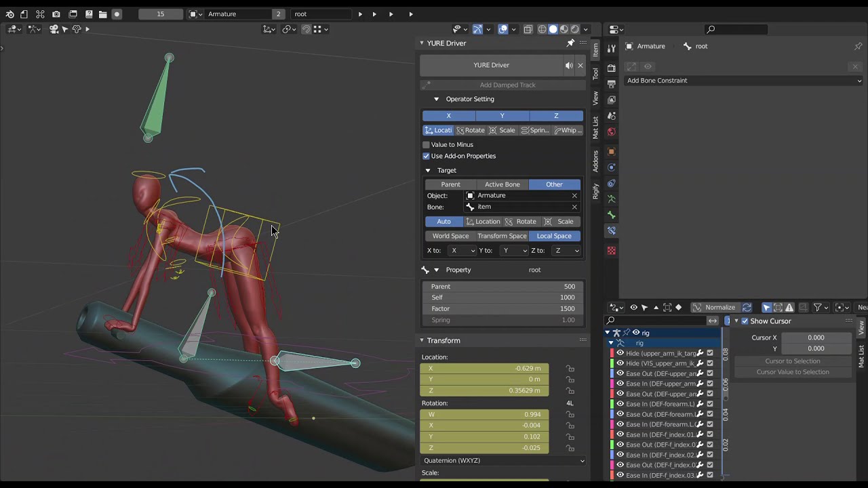Screen dimensions: 868x488
Task: Hide the Ease In (DEF-forearm.L) curve
Action: (x=620, y=404)
